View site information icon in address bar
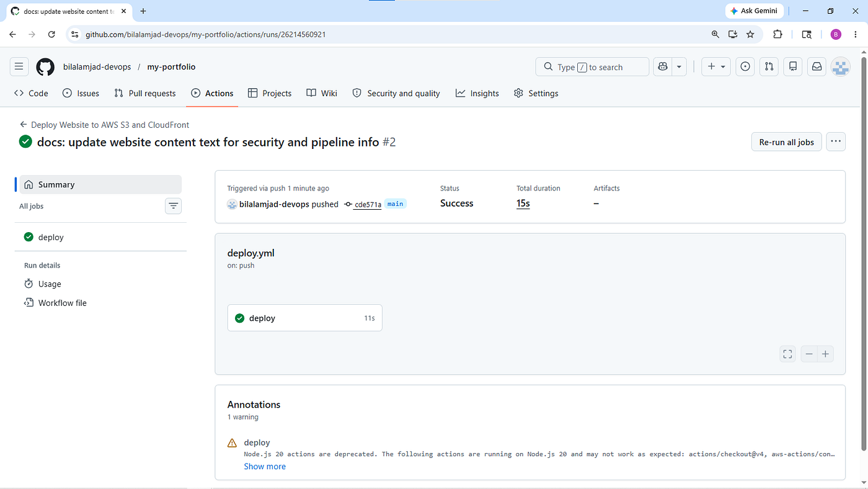868x489 pixels. tap(75, 35)
